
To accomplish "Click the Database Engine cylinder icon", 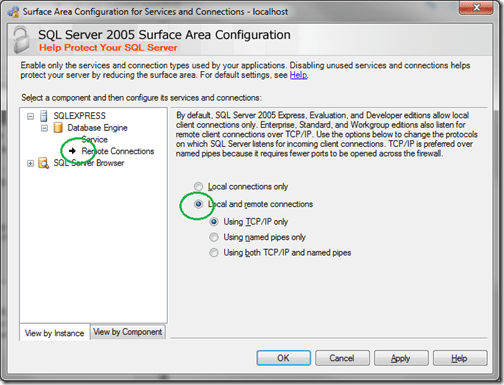I will point(58,128).
